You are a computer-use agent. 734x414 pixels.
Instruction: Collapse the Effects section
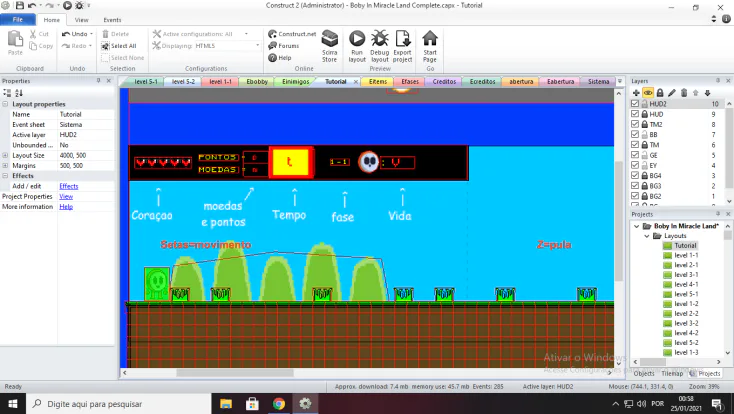coord(5,176)
